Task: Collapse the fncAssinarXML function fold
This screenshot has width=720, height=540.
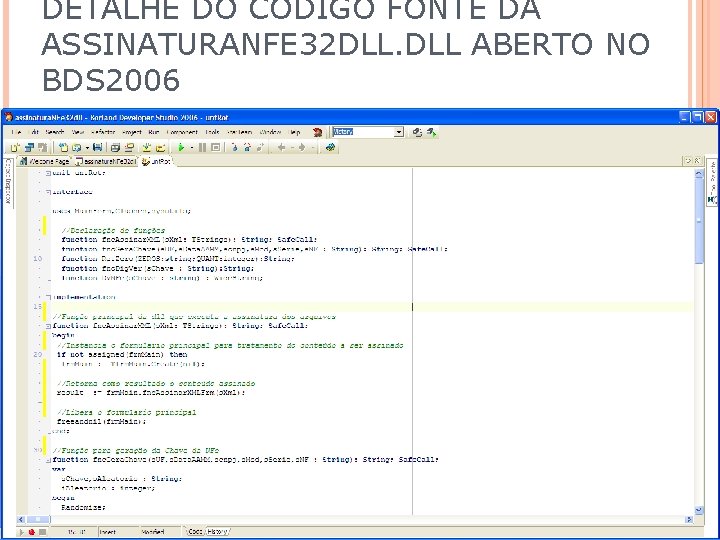Action: (48, 326)
